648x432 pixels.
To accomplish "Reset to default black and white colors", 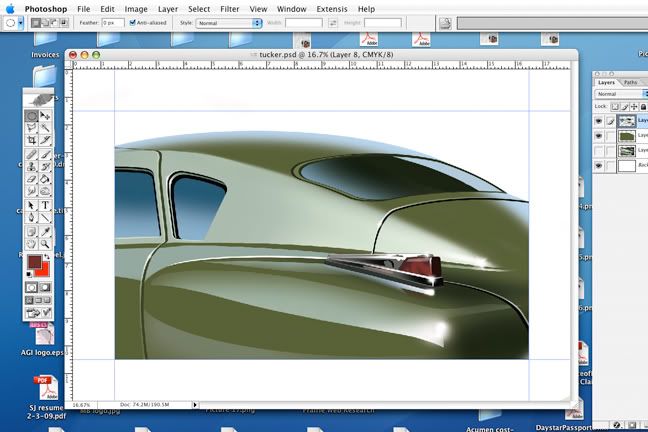I will point(29,274).
